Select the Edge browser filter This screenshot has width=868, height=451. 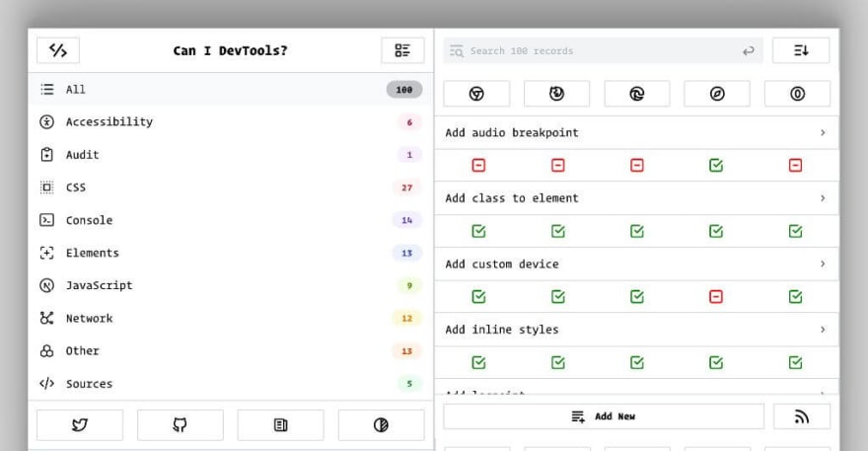[x=636, y=94]
